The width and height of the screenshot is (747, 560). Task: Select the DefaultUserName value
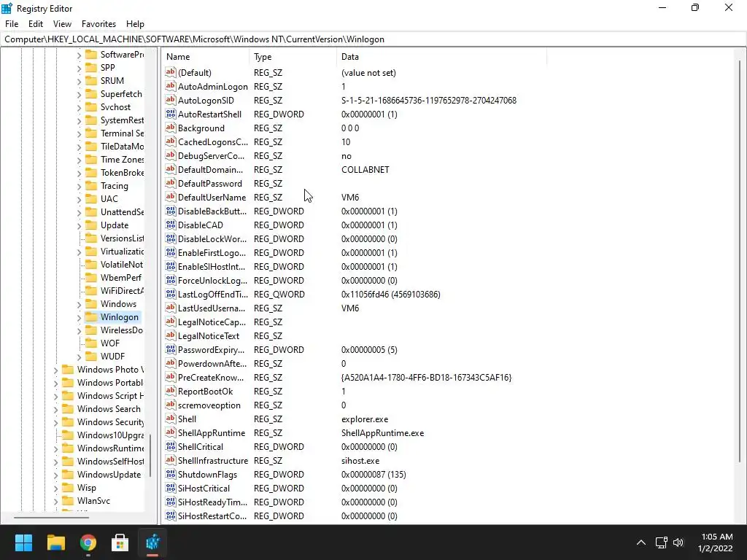[x=212, y=197]
